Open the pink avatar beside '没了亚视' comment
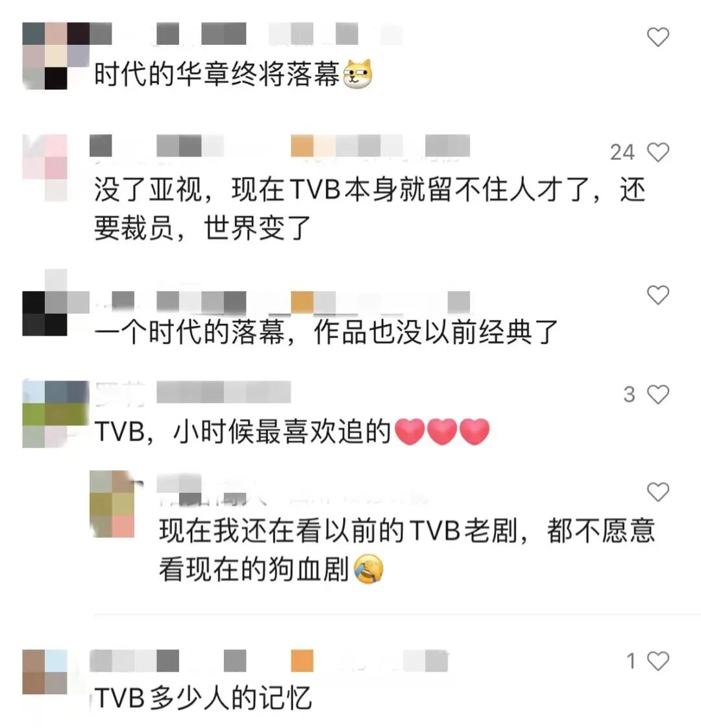The width and height of the screenshot is (701, 728). point(45,168)
